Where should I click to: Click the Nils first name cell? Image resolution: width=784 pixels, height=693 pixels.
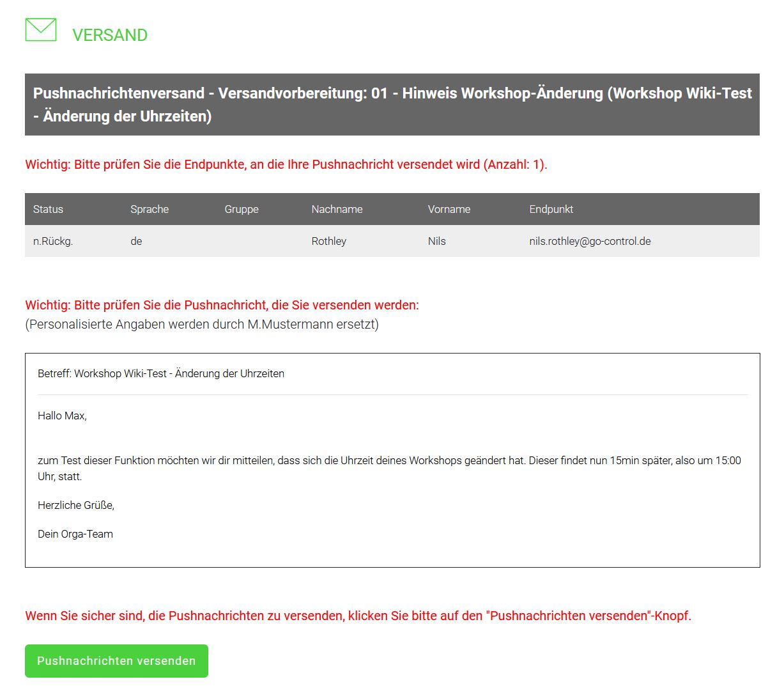[436, 241]
